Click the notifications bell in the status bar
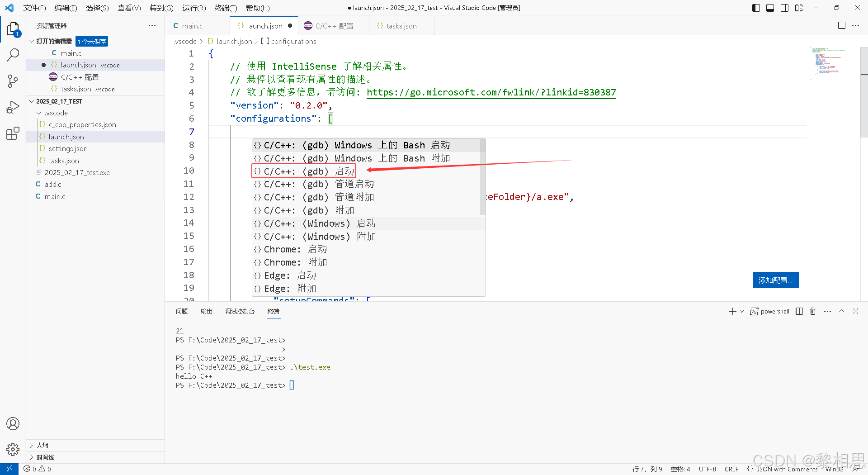The image size is (868, 475). coord(856,469)
